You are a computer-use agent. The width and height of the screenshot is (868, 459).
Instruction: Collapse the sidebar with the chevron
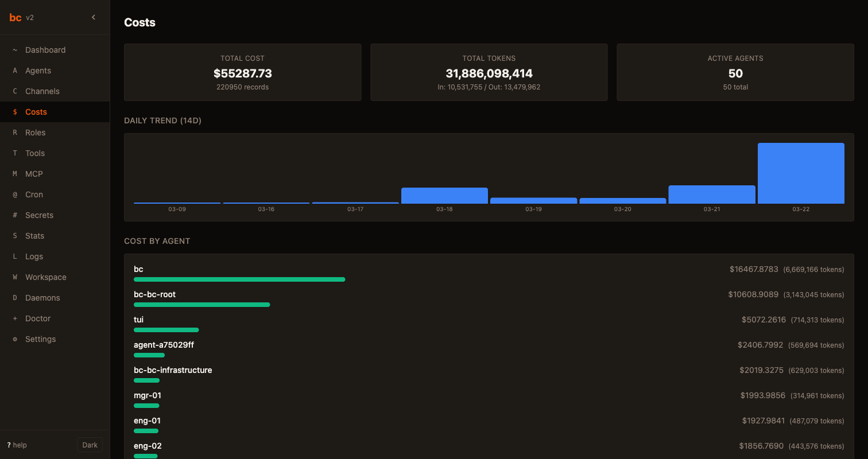94,17
